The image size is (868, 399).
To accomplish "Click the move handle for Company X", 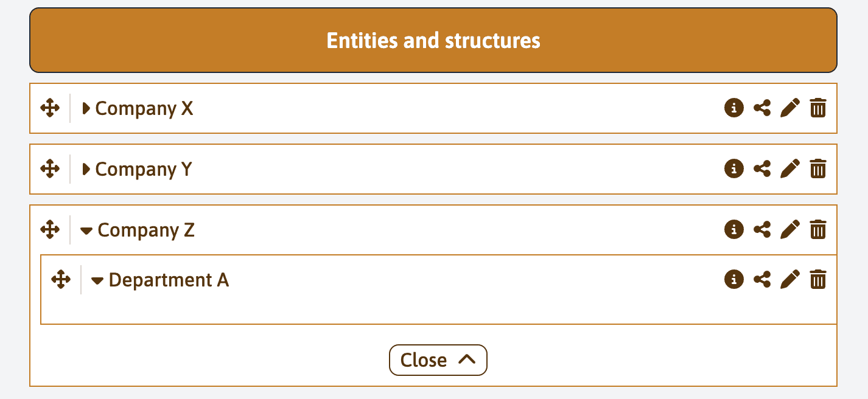I will [x=50, y=108].
